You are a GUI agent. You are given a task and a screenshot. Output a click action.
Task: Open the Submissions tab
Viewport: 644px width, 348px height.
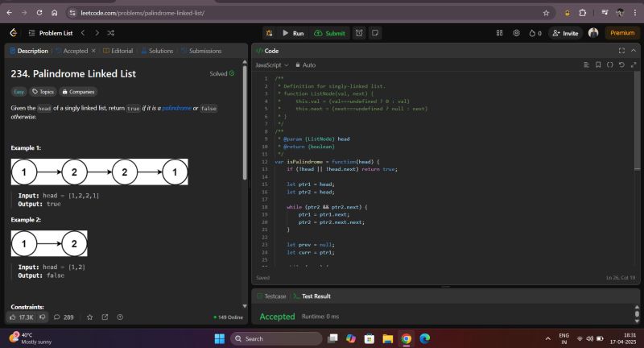coord(201,51)
